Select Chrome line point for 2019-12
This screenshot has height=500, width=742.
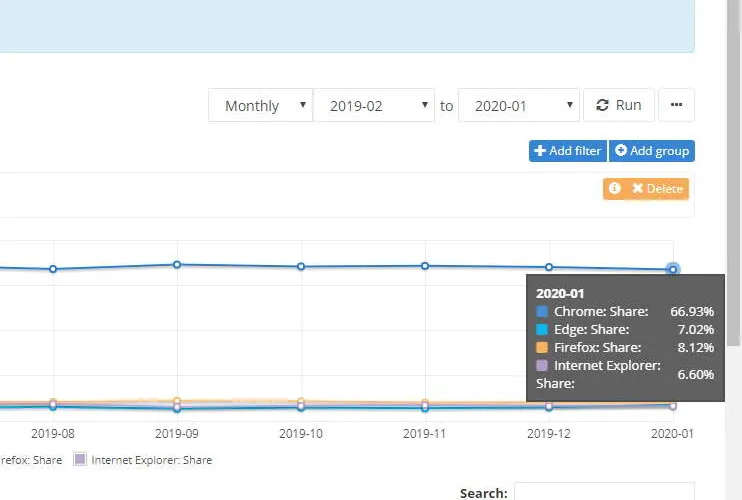tap(549, 267)
